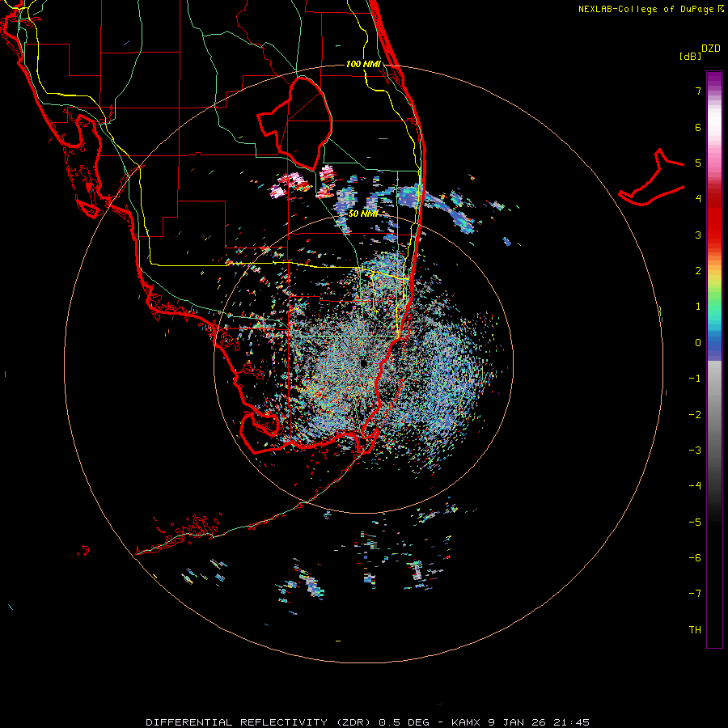This screenshot has height=728, width=728.
Task: Click the -1 dB value on color scale
Action: coord(695,379)
